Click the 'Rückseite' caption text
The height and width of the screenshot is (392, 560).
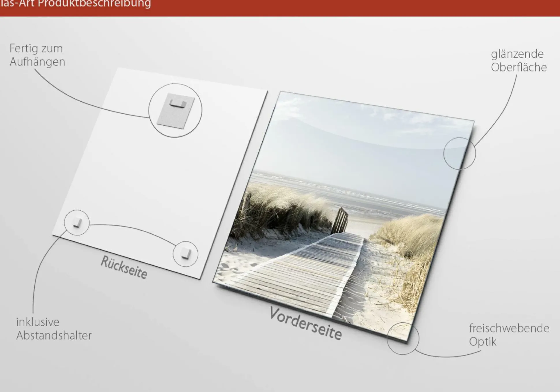click(124, 268)
